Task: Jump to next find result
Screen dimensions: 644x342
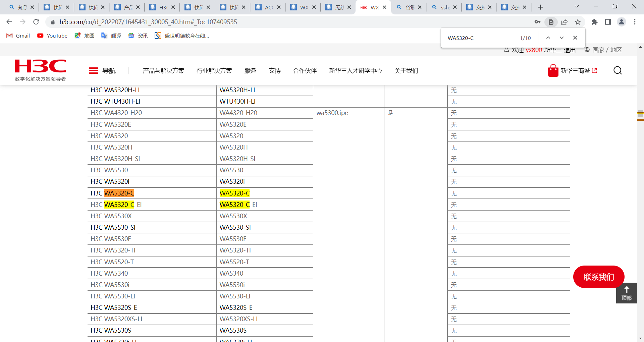Action: 561,38
